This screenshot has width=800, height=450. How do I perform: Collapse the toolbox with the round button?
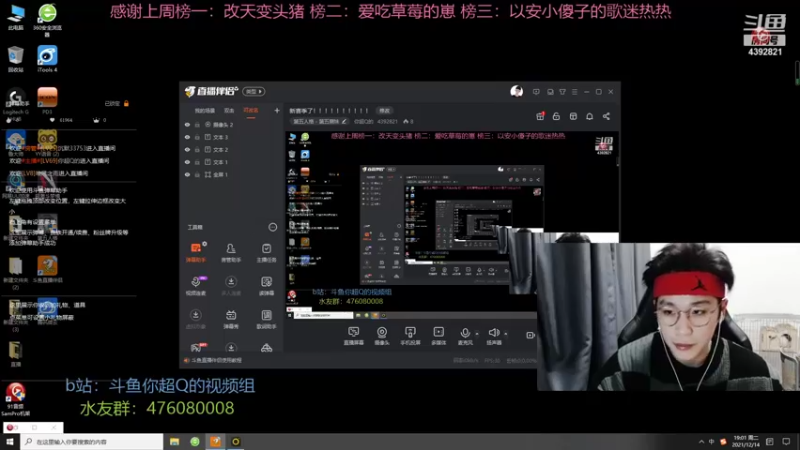coord(272,227)
